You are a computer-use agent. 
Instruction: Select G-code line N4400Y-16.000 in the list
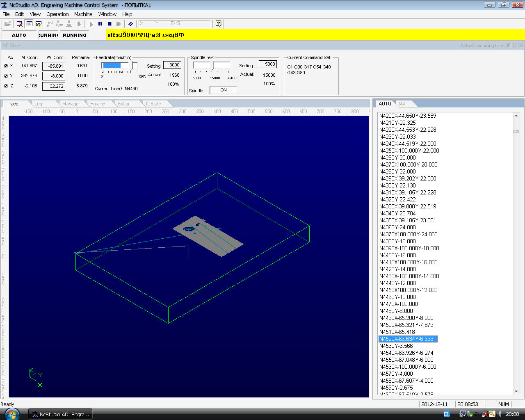(397, 255)
